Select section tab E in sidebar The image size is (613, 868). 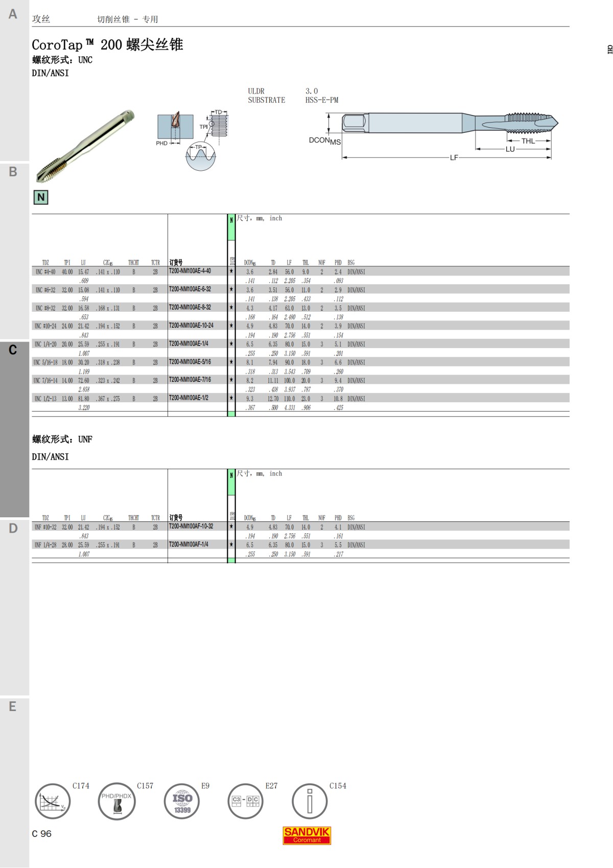14,782
